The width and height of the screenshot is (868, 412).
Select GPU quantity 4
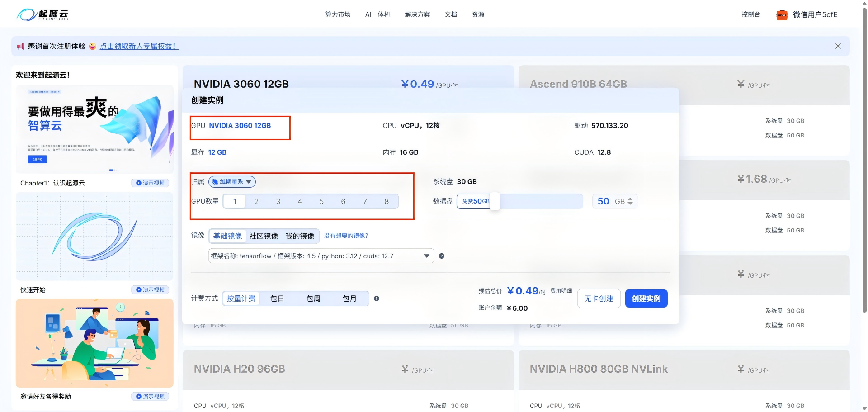tap(300, 201)
